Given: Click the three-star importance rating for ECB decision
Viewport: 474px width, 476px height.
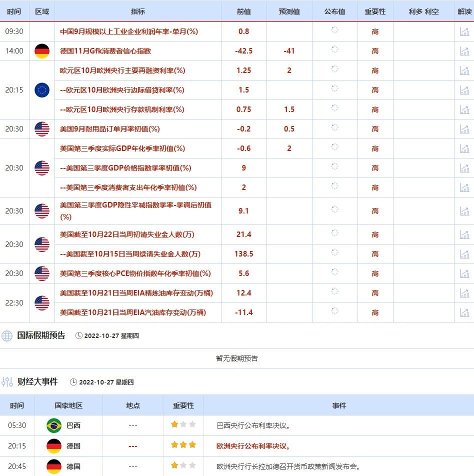Looking at the screenshot, I should pyautogui.click(x=183, y=445).
